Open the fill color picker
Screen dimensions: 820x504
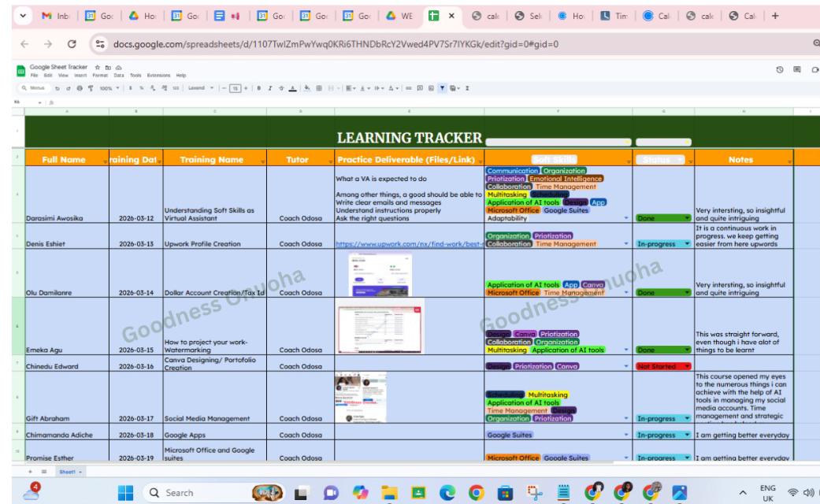point(307,88)
